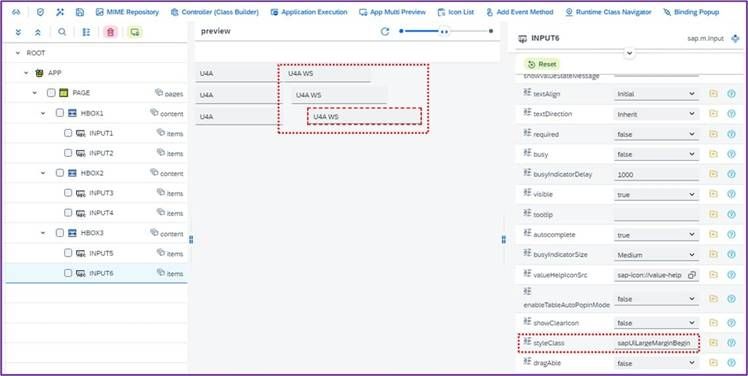Image resolution: width=748 pixels, height=376 pixels.
Task: Check the HBOX1 checkbox
Action: click(x=60, y=113)
